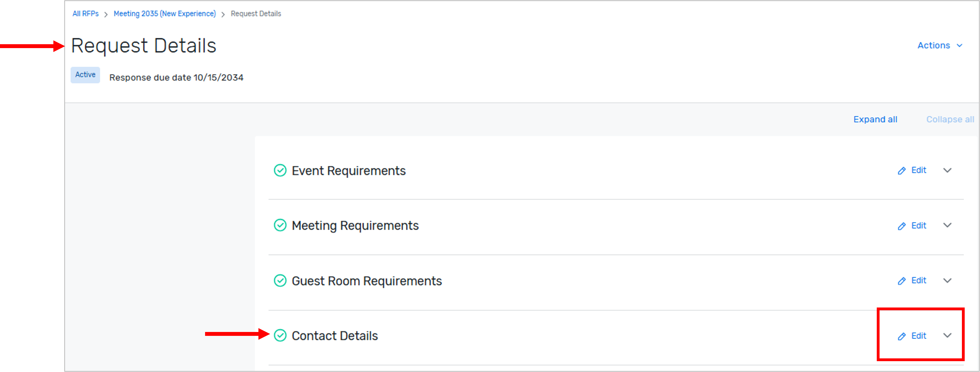This screenshot has height=372, width=980.
Task: Open Meeting 2035 (New Experience) breadcrumb link
Action: [x=164, y=13]
